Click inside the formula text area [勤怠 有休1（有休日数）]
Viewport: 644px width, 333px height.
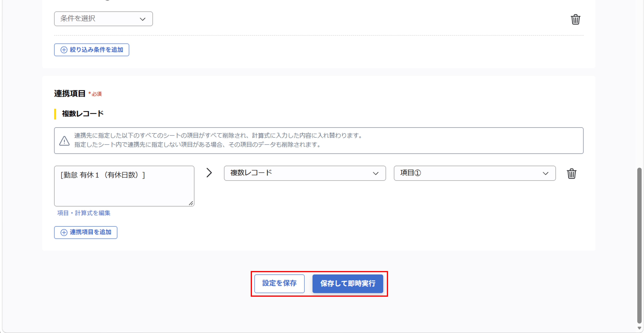(124, 186)
